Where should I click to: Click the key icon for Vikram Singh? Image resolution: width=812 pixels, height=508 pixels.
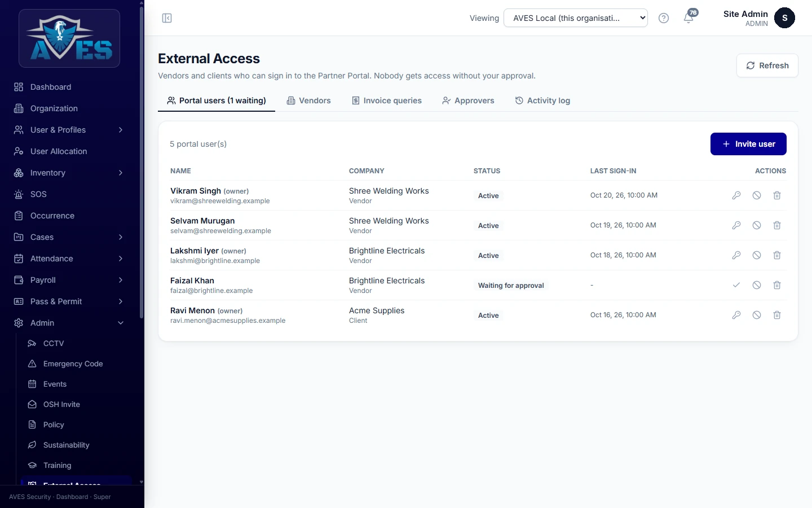(736, 195)
